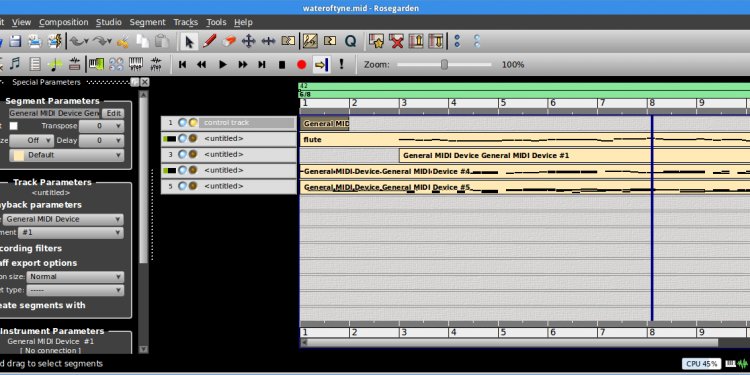Image resolution: width=750 pixels, height=375 pixels.
Task: Select the flute segment
Action: (525, 140)
